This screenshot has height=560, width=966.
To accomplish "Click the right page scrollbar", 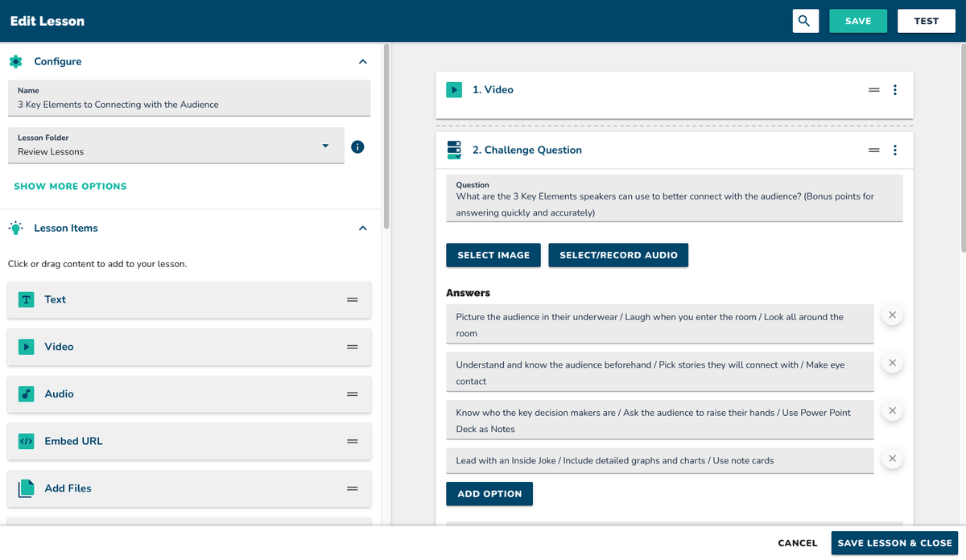I will pos(963,149).
